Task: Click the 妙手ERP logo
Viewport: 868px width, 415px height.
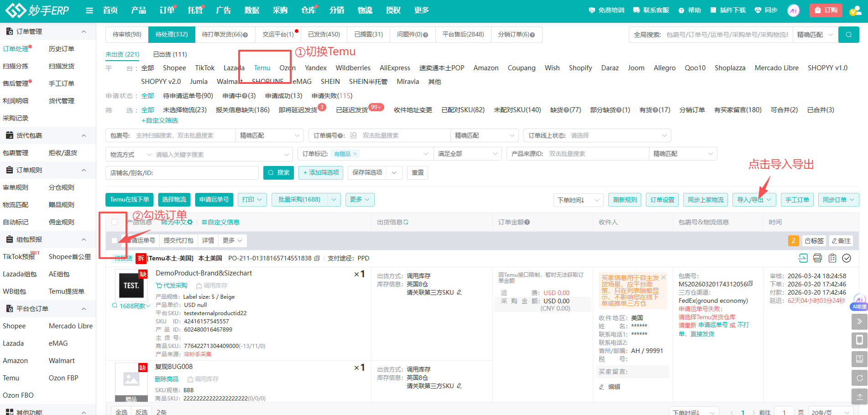Action: click(x=37, y=10)
